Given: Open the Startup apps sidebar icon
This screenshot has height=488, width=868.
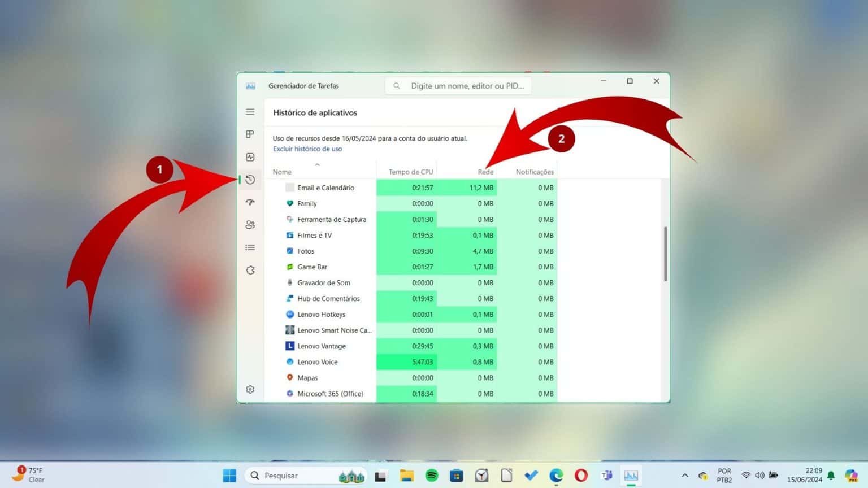Looking at the screenshot, I should click(x=250, y=202).
